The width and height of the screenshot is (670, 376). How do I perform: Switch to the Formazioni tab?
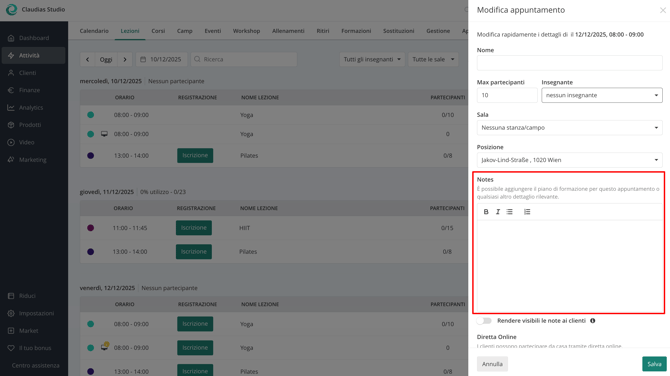[x=356, y=31]
